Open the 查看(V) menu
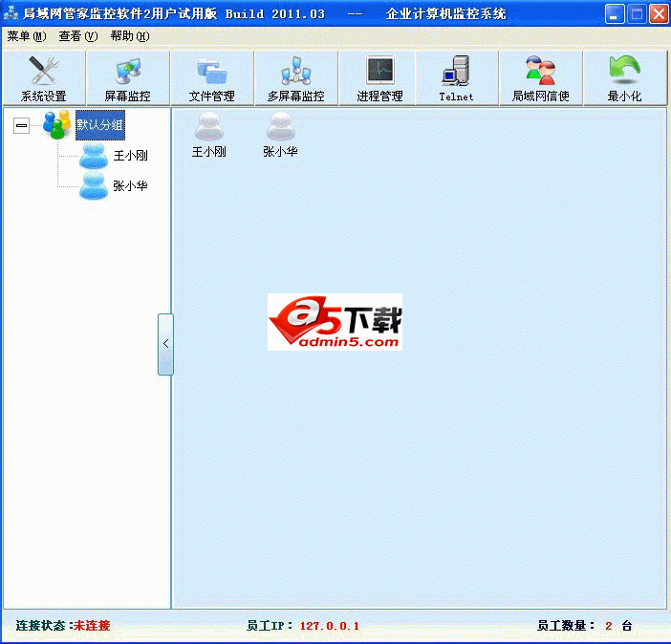This screenshot has height=644, width=671. (78, 36)
